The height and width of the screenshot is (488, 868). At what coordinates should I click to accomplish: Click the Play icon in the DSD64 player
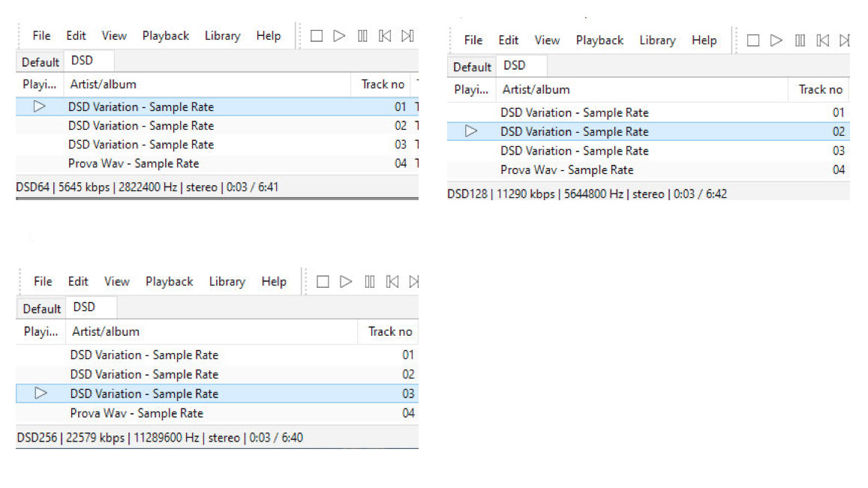click(339, 36)
